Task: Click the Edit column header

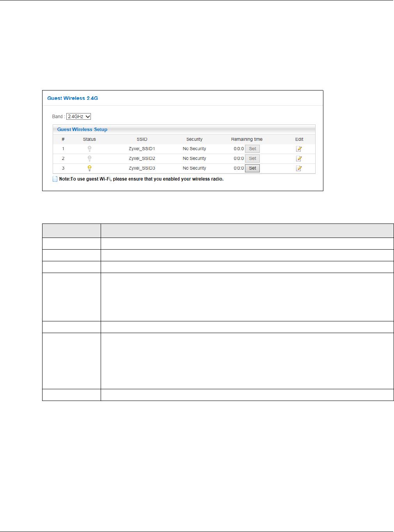Action: pos(299,139)
